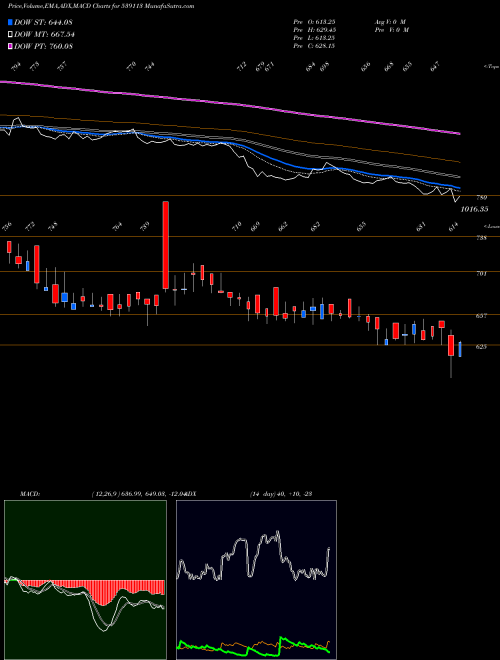Click the last blue candlestick at chart's end

(x=460, y=349)
